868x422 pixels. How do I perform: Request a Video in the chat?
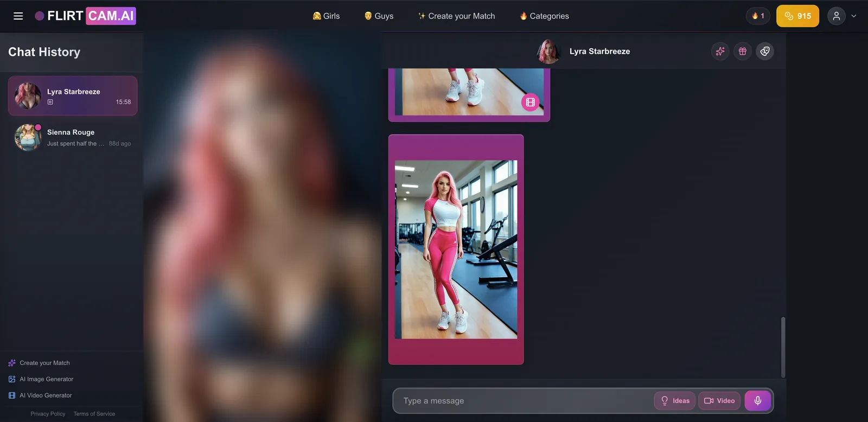719,401
